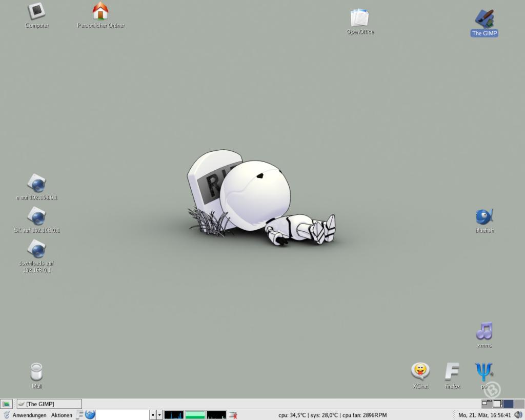The image size is (525, 420).
Task: Open the bluefish editor icon
Action: (484, 217)
